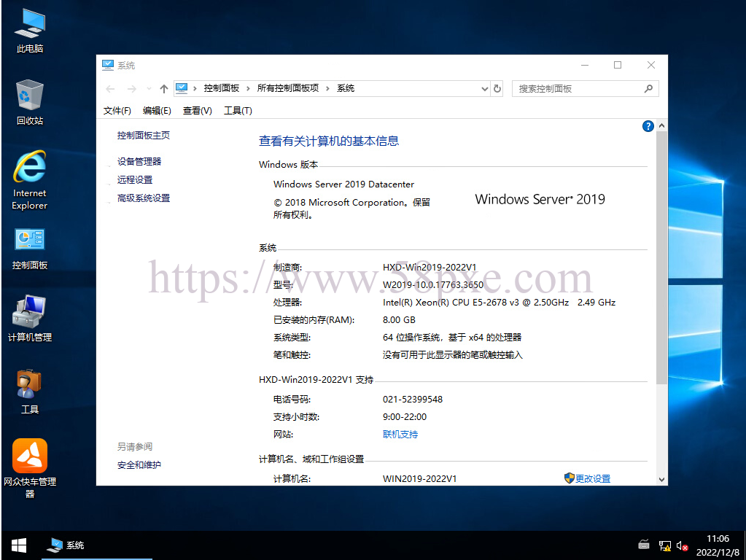Viewport: 746px width, 560px height.
Task: Minimize the 系统 window
Action: click(585, 65)
